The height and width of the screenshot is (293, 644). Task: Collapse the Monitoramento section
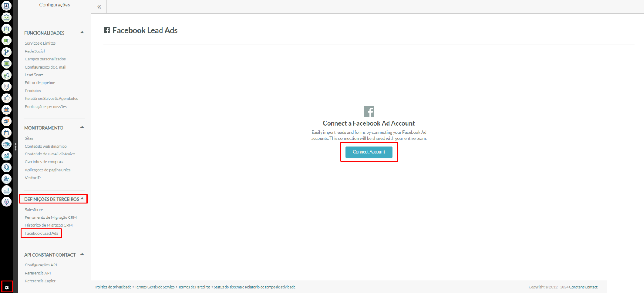82,127
